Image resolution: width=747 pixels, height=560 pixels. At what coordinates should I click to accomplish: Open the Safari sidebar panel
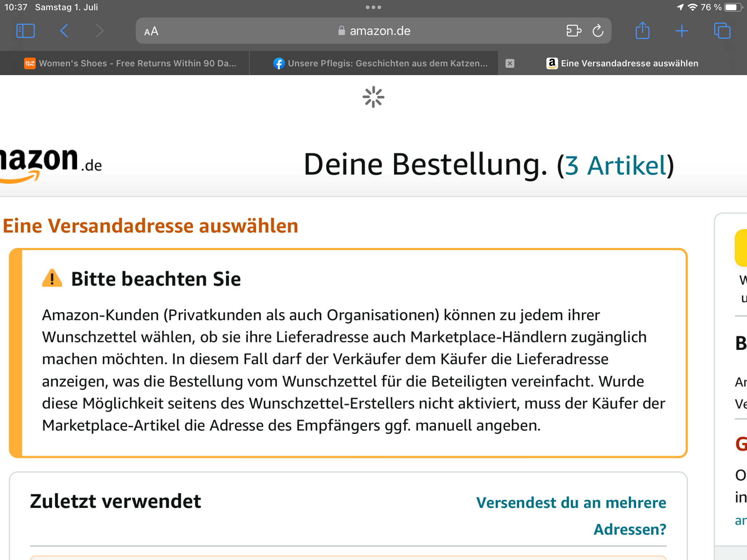point(26,31)
